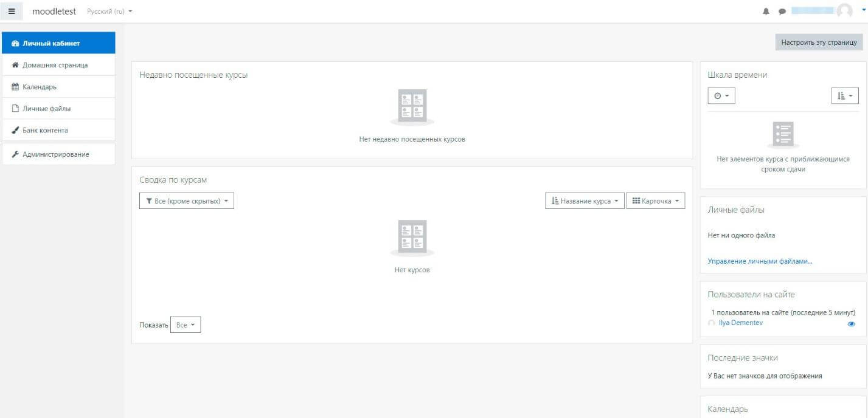Click the Нет недавно посещенных курсов text
The width and height of the screenshot is (868, 418).
click(412, 139)
